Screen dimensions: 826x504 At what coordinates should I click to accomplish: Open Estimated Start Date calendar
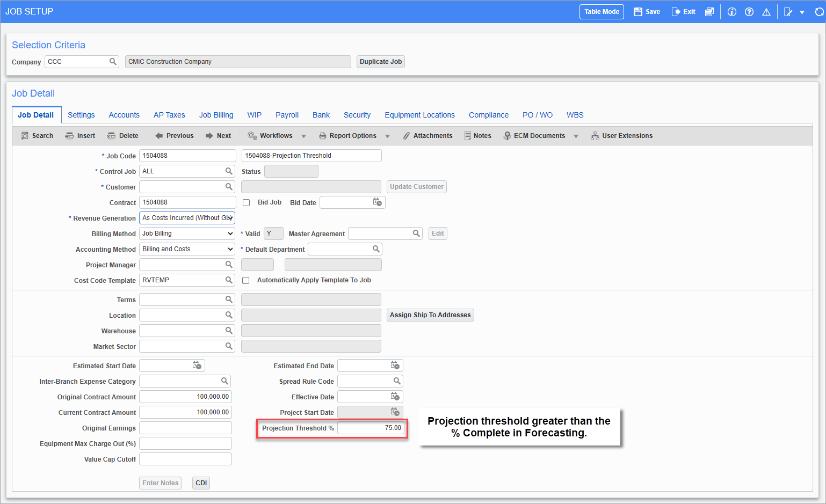197,366
